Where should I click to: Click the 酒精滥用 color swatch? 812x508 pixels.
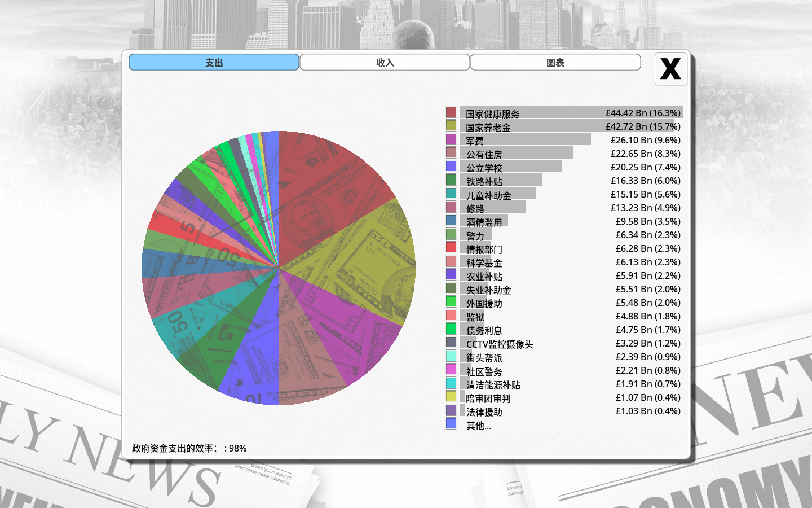click(451, 220)
